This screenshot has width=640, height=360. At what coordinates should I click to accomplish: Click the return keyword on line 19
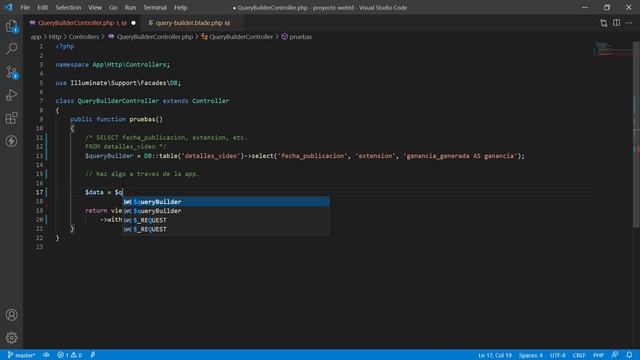coord(96,211)
